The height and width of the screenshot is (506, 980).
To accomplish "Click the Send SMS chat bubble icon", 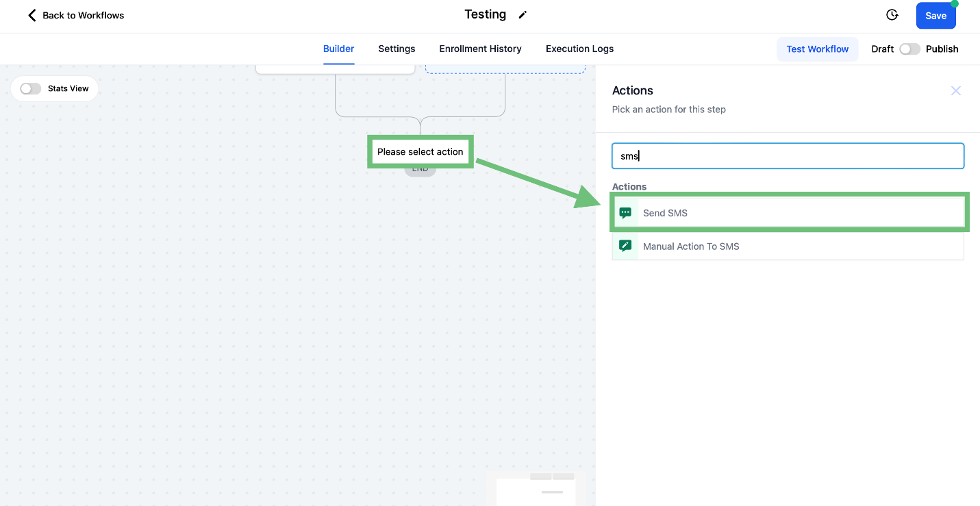I will [625, 213].
